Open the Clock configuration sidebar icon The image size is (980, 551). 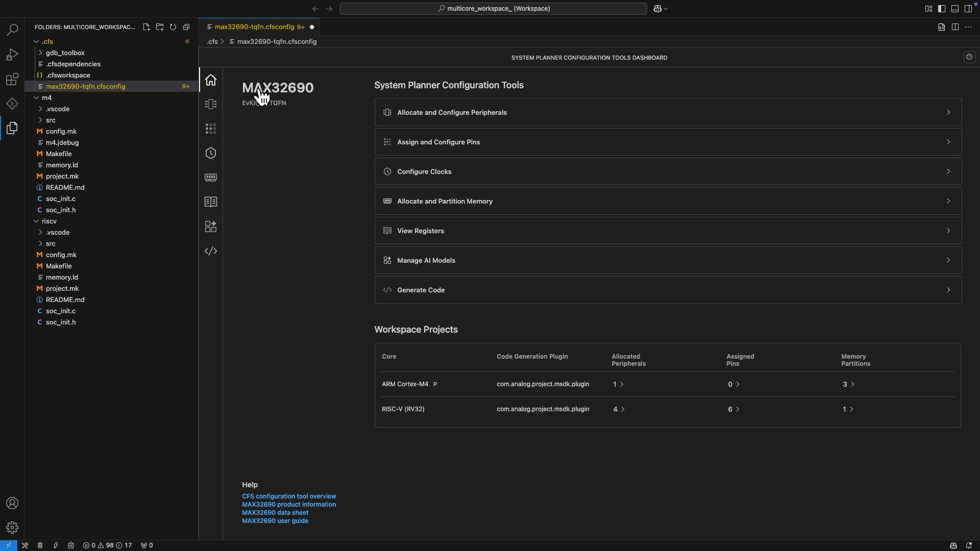tap(211, 153)
